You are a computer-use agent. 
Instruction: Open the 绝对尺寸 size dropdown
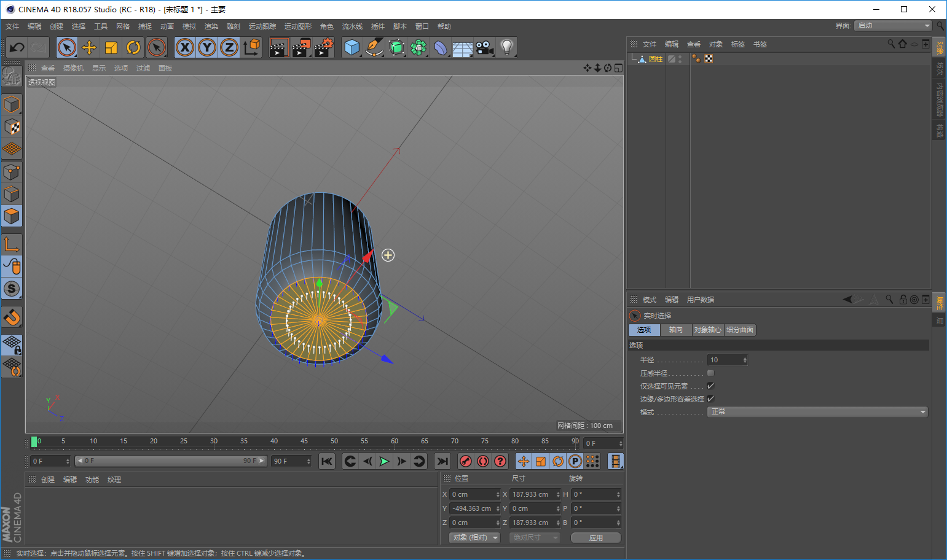(x=535, y=537)
